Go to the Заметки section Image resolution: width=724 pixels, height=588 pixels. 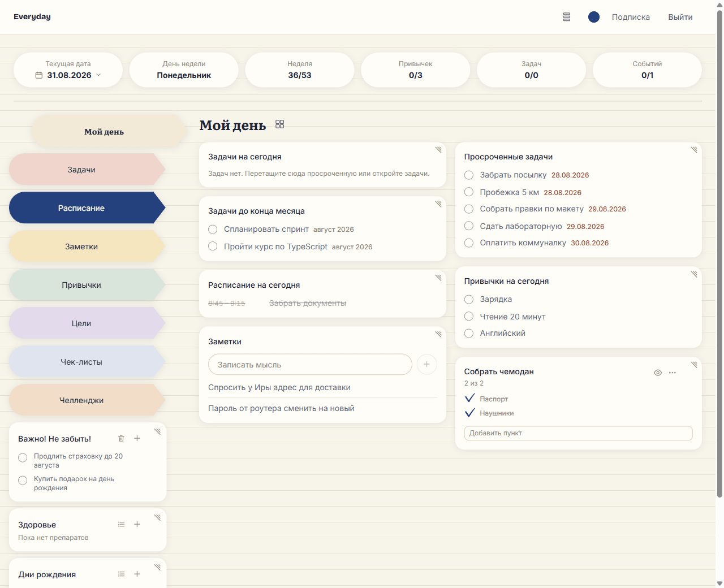(87, 246)
